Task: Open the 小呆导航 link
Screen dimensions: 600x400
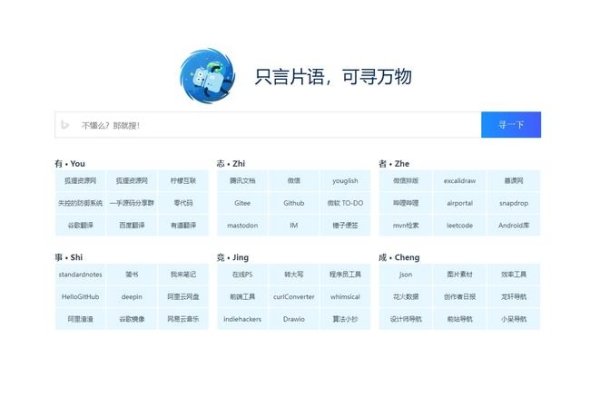Action: point(514,319)
